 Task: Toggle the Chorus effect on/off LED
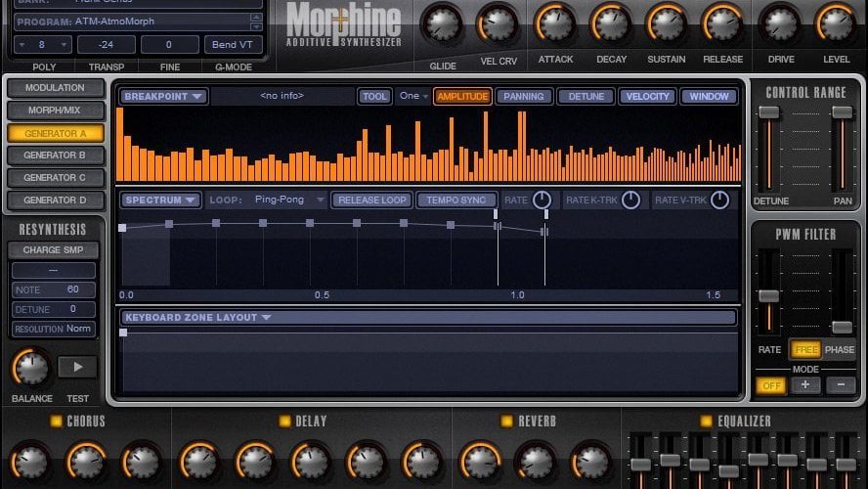(x=56, y=421)
